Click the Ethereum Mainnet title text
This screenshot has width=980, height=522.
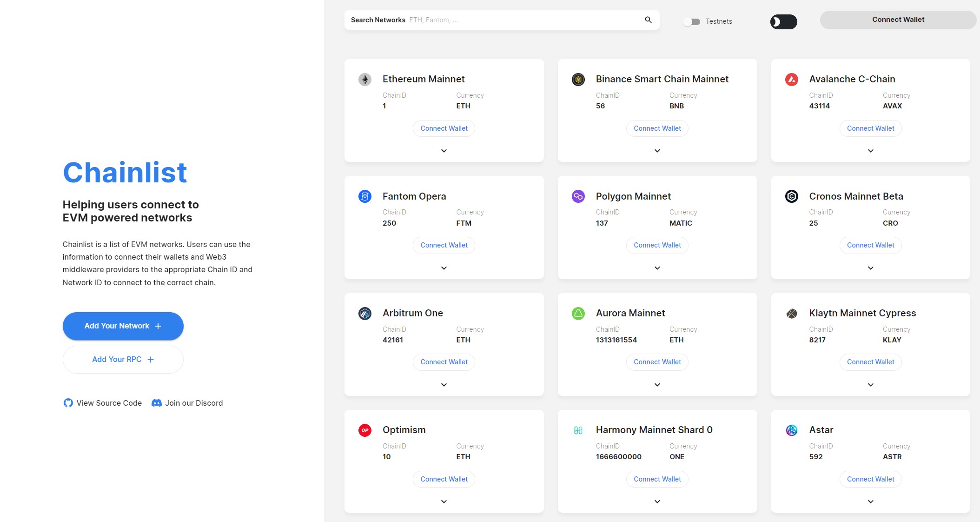[x=424, y=79]
